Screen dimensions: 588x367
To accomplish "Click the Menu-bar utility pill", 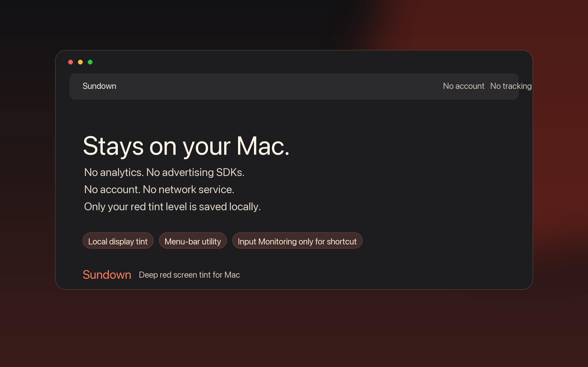I will pos(193,241).
